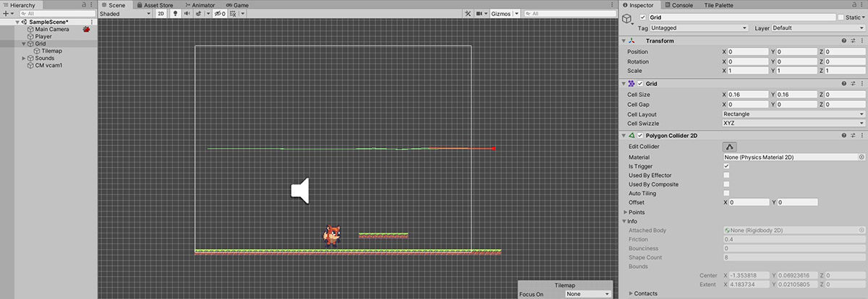Open the Material object picker circle

[861, 157]
